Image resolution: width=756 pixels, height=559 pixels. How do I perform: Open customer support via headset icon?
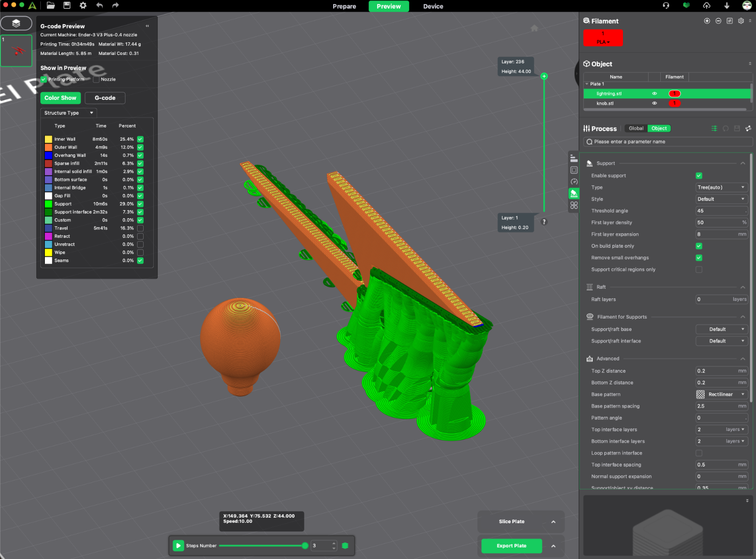pos(666,6)
